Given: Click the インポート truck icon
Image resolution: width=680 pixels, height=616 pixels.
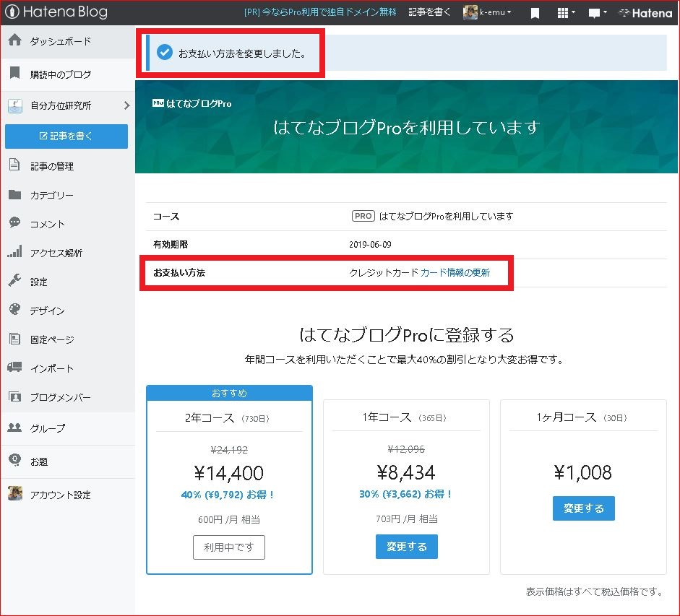Looking at the screenshot, I should click(x=14, y=367).
